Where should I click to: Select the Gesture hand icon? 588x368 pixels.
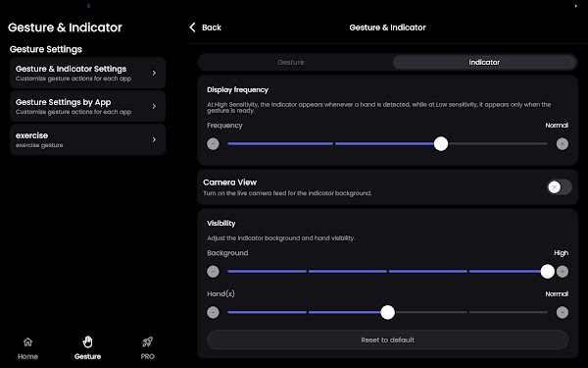point(87,342)
